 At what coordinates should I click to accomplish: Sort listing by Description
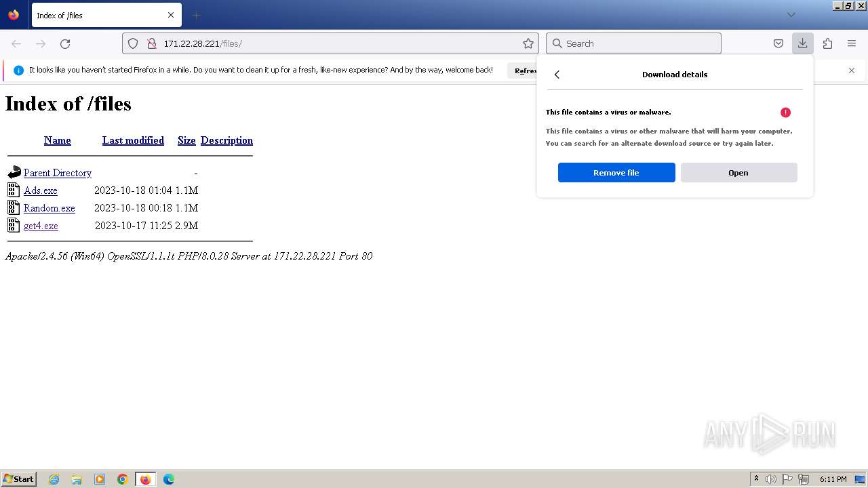(x=226, y=140)
